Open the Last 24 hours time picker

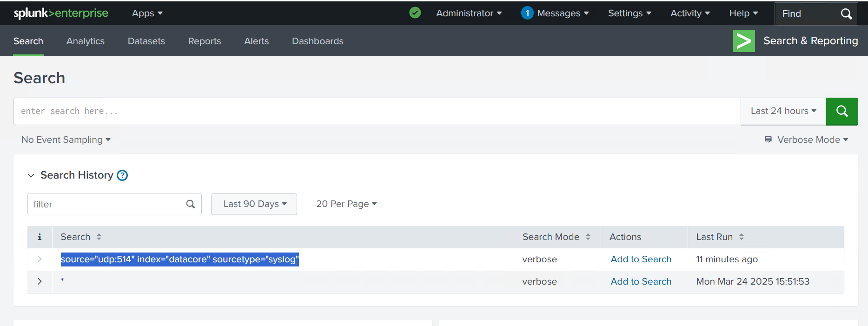click(783, 111)
